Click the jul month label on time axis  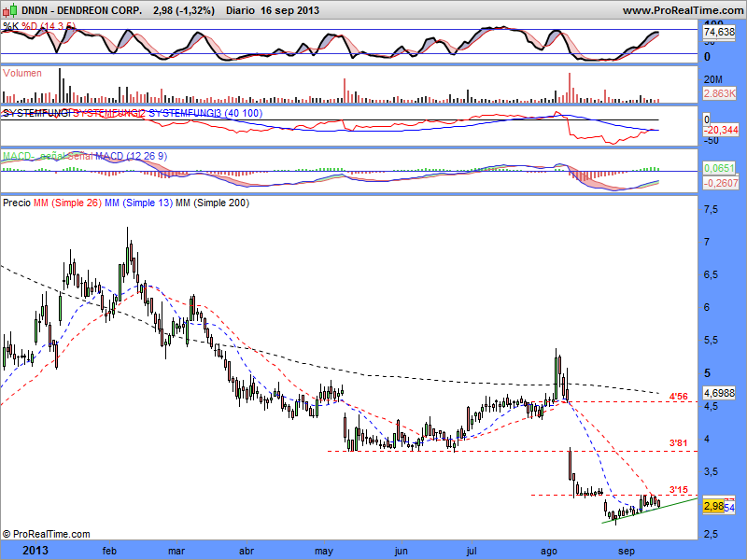[x=472, y=551]
